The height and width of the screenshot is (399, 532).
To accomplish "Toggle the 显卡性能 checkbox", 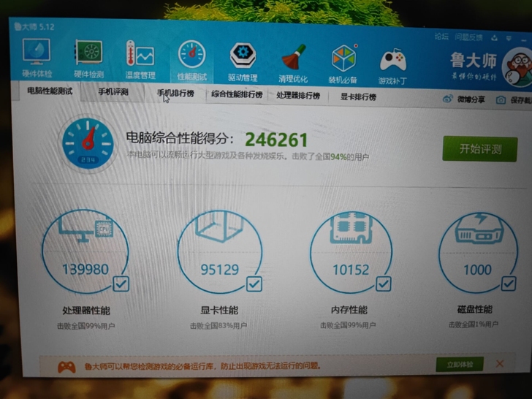I will coord(254,284).
